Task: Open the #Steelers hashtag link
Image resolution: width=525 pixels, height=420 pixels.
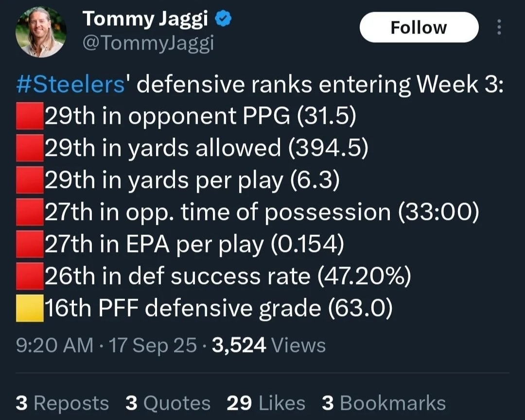Action: (70, 84)
